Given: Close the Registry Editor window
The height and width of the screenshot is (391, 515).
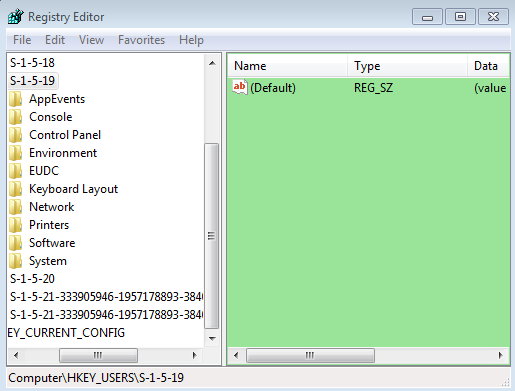Looking at the screenshot, I should pos(493,17).
